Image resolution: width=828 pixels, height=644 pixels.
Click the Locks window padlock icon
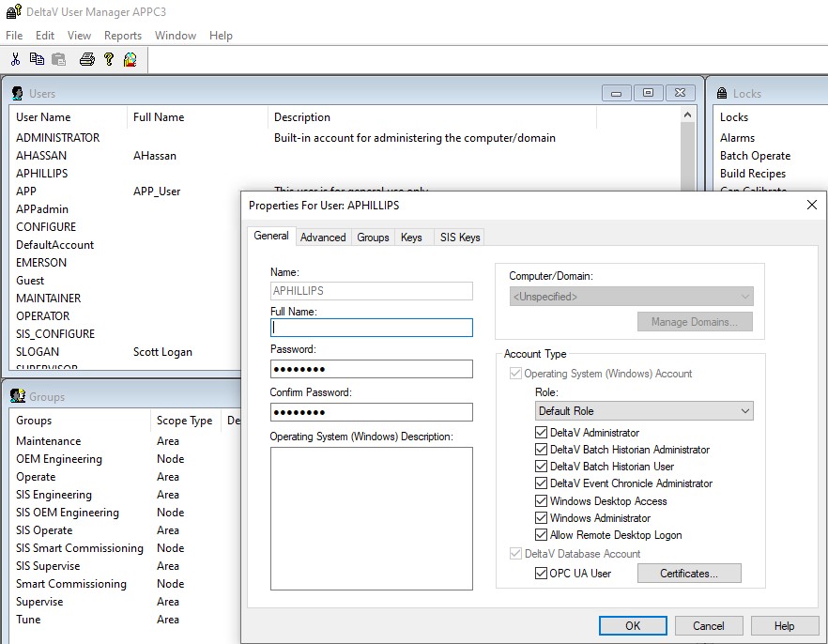(x=722, y=94)
